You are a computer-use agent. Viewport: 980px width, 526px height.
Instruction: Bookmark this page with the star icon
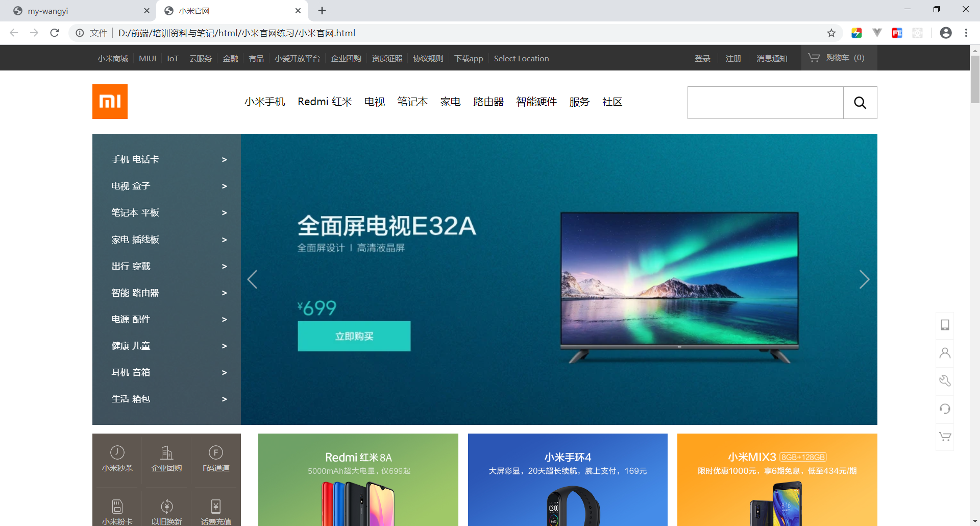tap(831, 33)
